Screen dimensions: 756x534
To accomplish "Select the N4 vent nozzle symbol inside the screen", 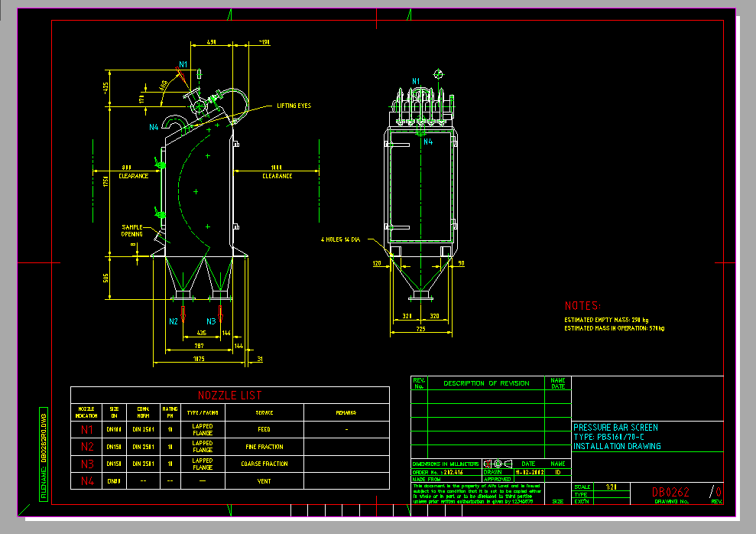I will 427,142.
